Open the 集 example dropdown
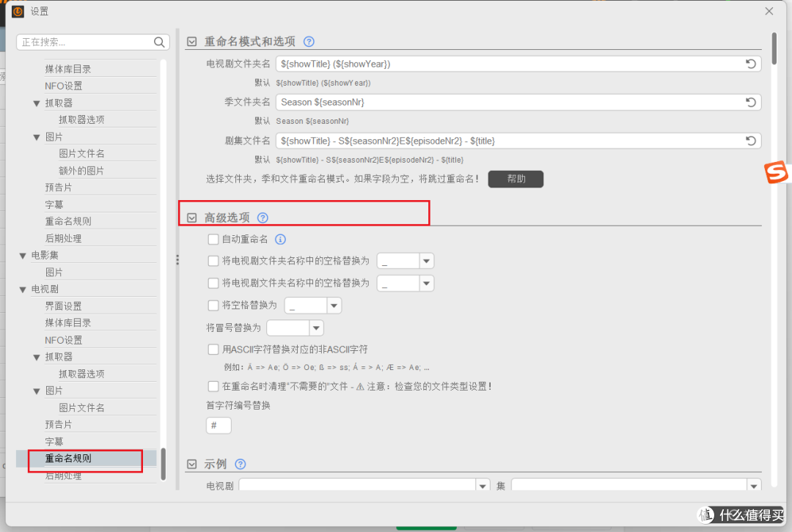792x532 pixels. (753, 484)
